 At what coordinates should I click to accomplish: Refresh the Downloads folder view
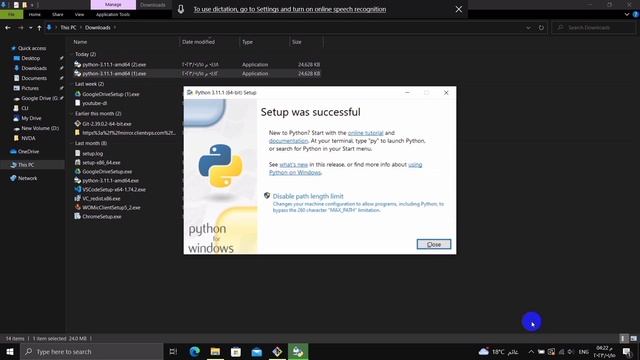pyautogui.click(x=541, y=28)
